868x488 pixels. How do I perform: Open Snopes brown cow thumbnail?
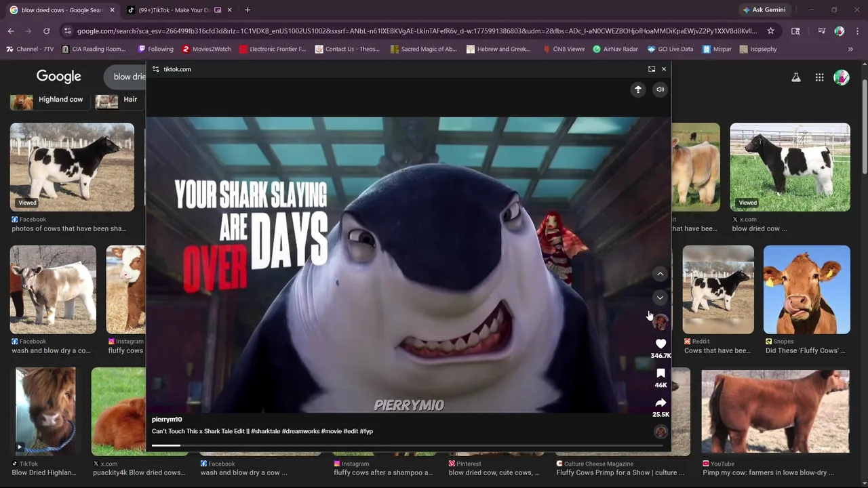click(806, 289)
